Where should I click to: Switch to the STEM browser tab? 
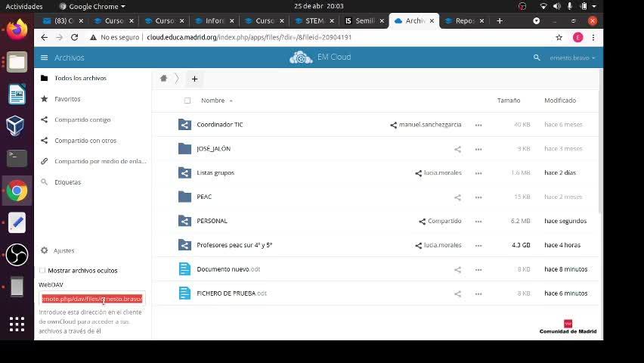tap(314, 20)
